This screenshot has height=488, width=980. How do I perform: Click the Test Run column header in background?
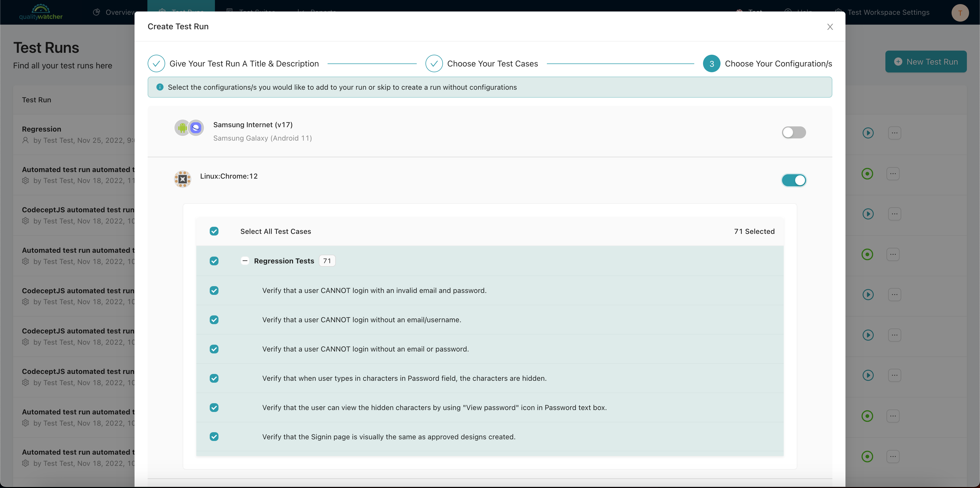(x=37, y=100)
